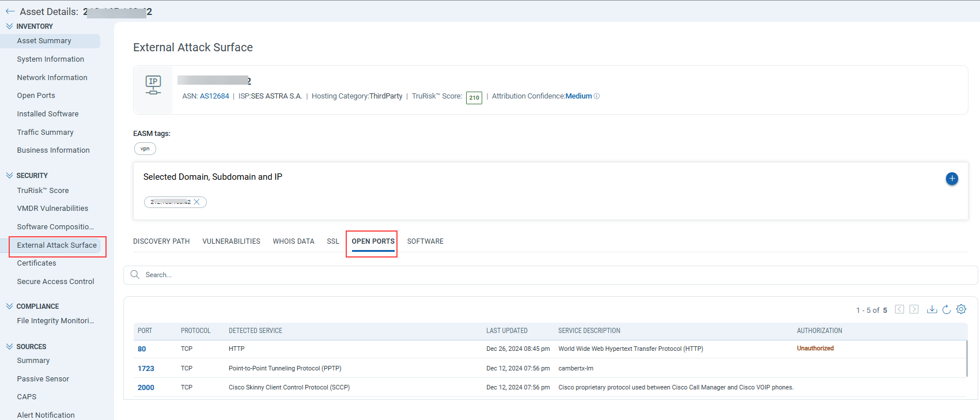The height and width of the screenshot is (420, 980).
Task: Refresh the open ports table
Action: tap(947, 310)
